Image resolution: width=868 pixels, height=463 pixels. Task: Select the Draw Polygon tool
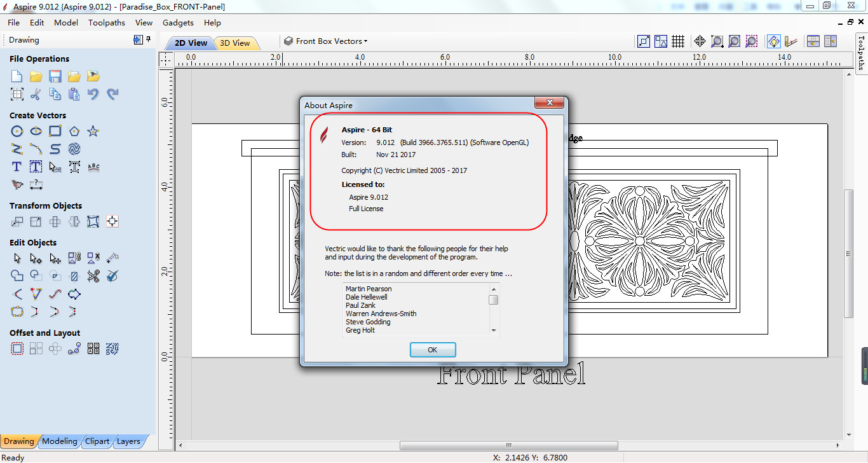point(74,131)
